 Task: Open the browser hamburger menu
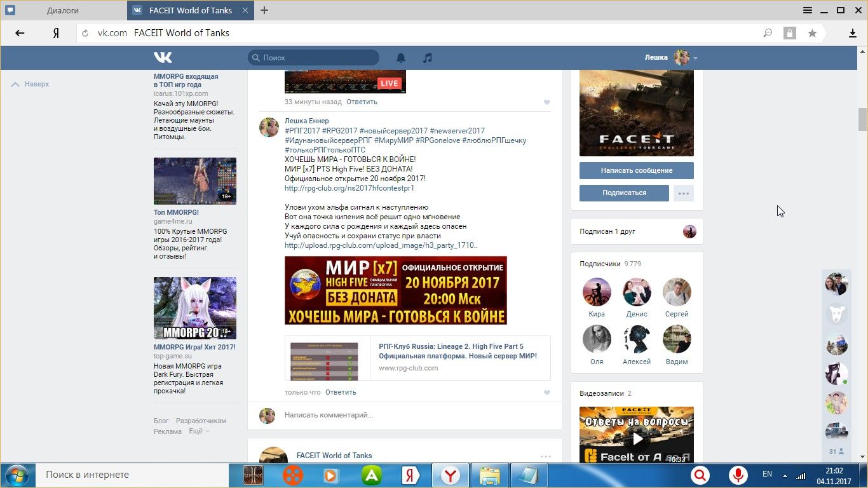point(808,10)
